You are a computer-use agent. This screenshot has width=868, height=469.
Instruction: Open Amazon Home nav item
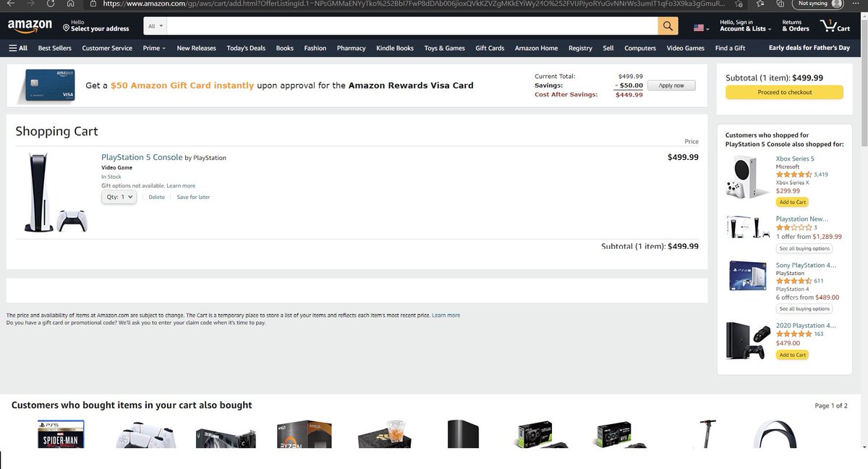(536, 48)
